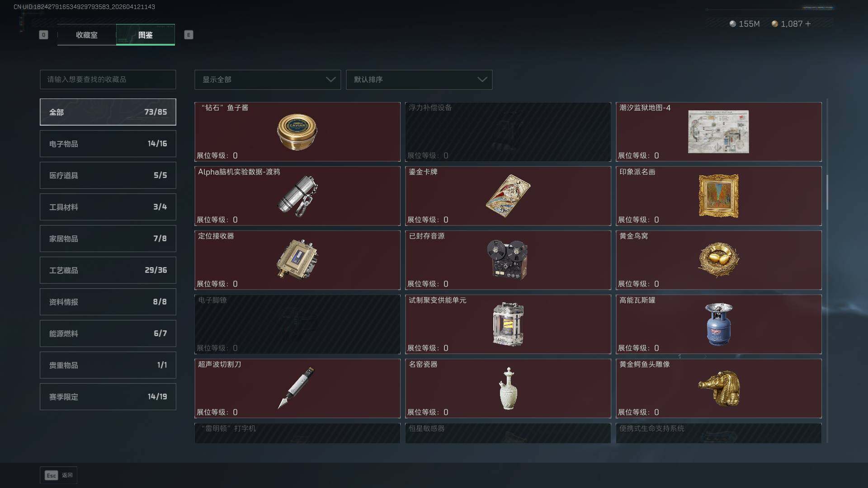Viewport: 868px width, 488px height.
Task: Click the collectible search input field
Action: (x=108, y=80)
